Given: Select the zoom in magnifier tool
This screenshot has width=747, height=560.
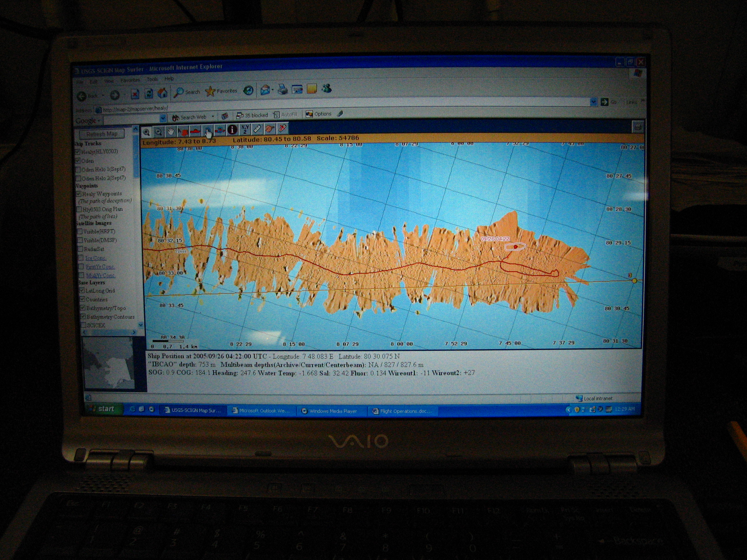Looking at the screenshot, I should click(146, 132).
